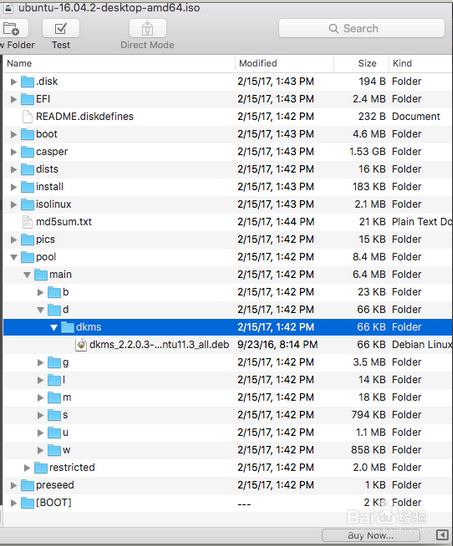The width and height of the screenshot is (453, 546).
Task: Click the EFI folder icon
Action: click(28, 99)
